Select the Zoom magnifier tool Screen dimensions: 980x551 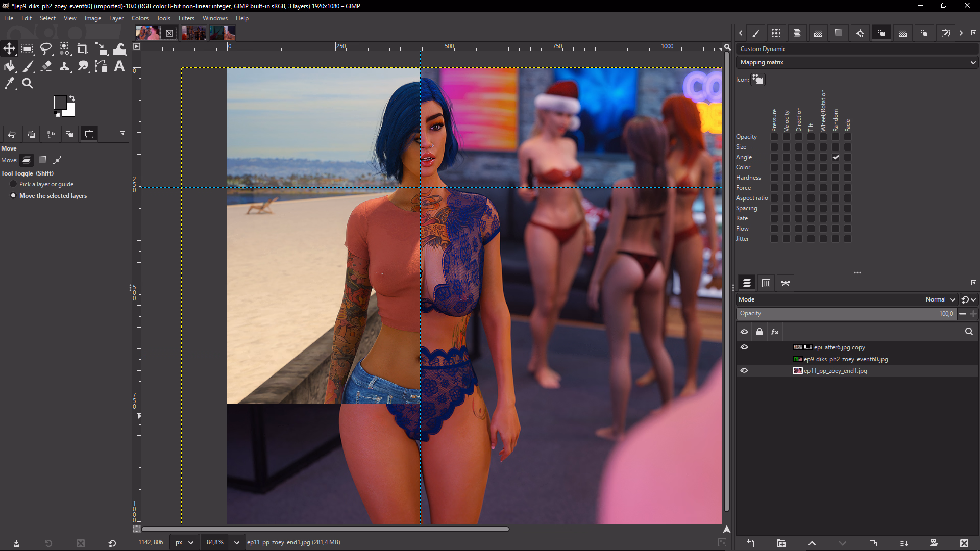pyautogui.click(x=28, y=83)
